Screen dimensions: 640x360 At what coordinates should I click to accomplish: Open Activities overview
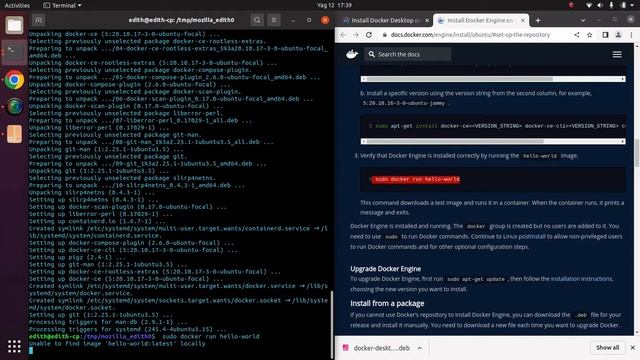[17, 5]
